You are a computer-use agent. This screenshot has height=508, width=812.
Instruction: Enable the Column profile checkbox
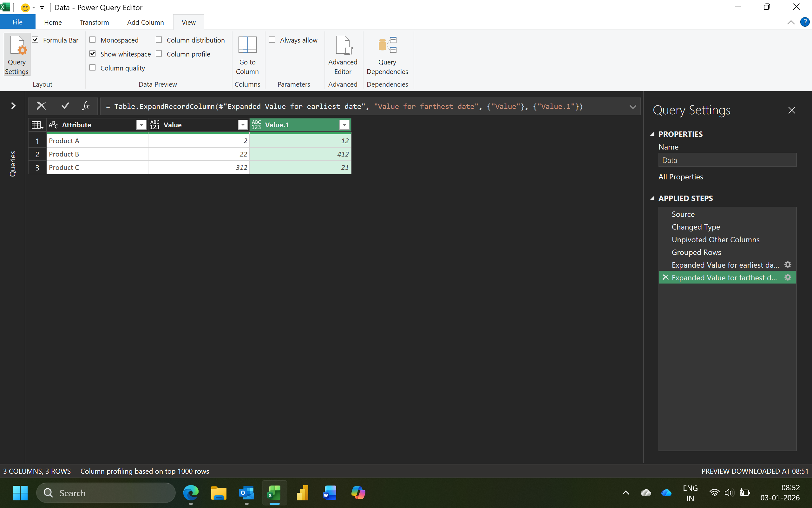click(x=159, y=54)
